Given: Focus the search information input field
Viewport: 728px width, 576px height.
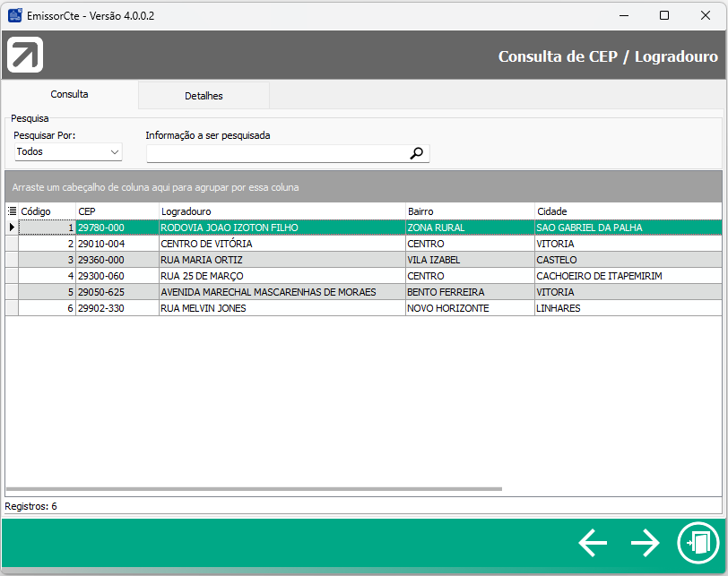Looking at the screenshot, I should tap(276, 153).
